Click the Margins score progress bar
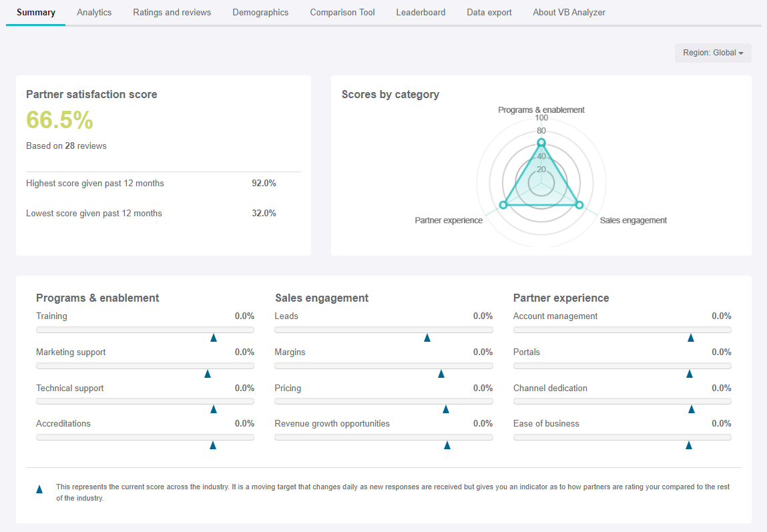 point(384,366)
